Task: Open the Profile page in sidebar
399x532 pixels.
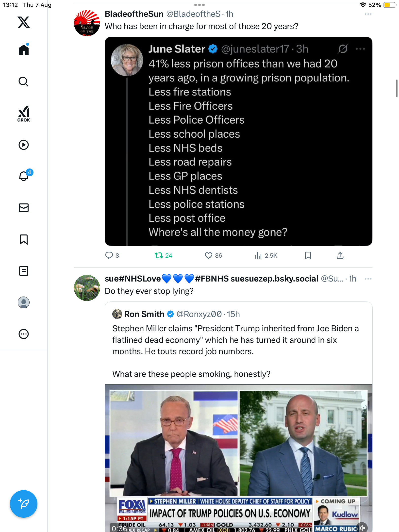Action: click(24, 302)
